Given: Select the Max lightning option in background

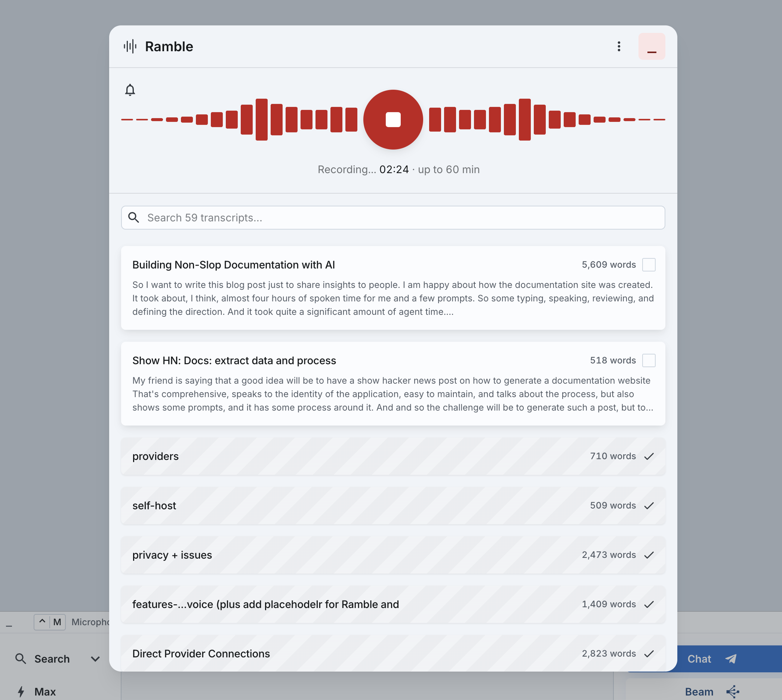Looking at the screenshot, I should (37, 691).
